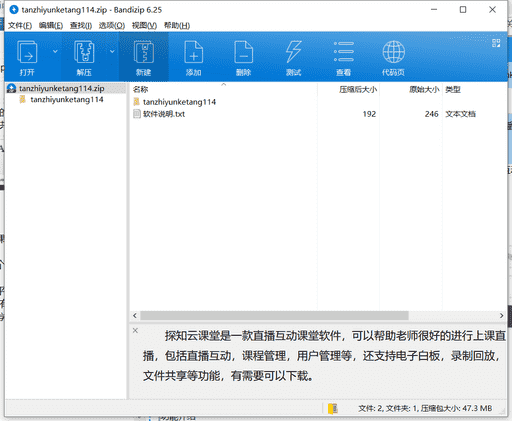Image resolution: width=512 pixels, height=421 pixels.
Task: Click the Open (打开) toolbar icon
Action: 27,52
